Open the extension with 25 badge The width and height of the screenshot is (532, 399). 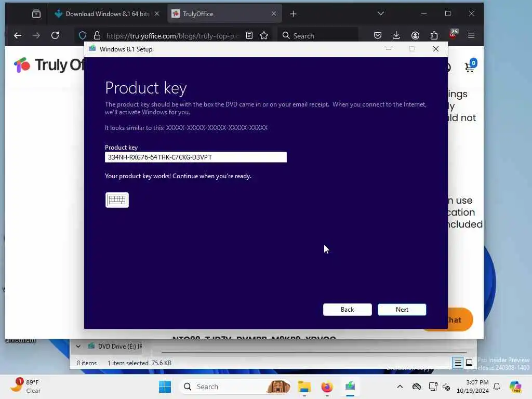(453, 34)
